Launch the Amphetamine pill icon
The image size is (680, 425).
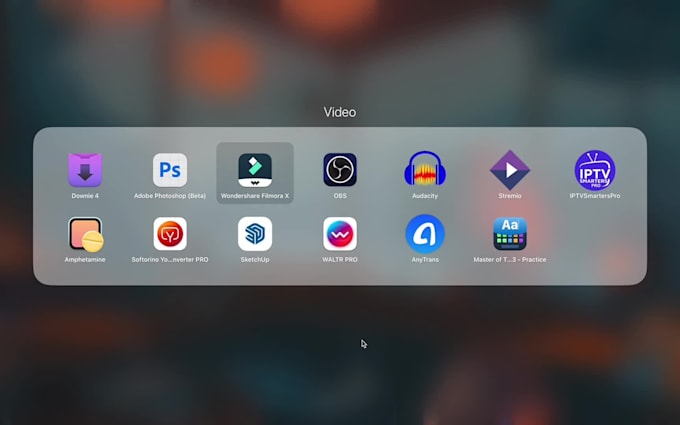[85, 234]
